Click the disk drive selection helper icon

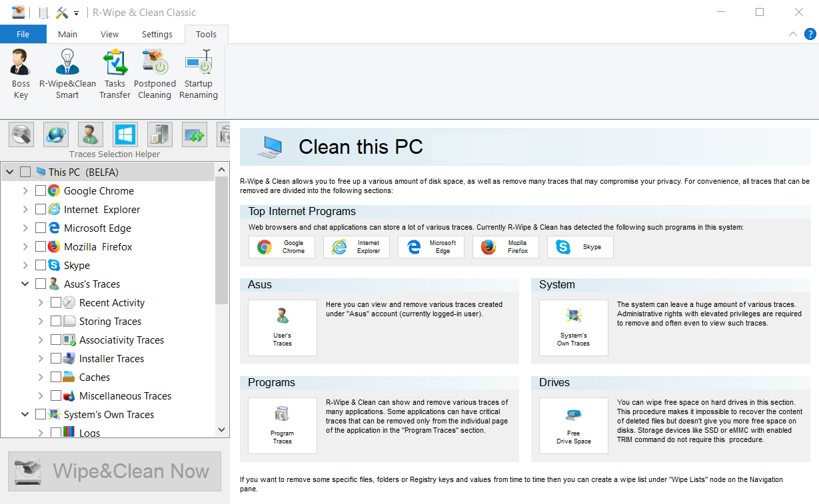21,134
